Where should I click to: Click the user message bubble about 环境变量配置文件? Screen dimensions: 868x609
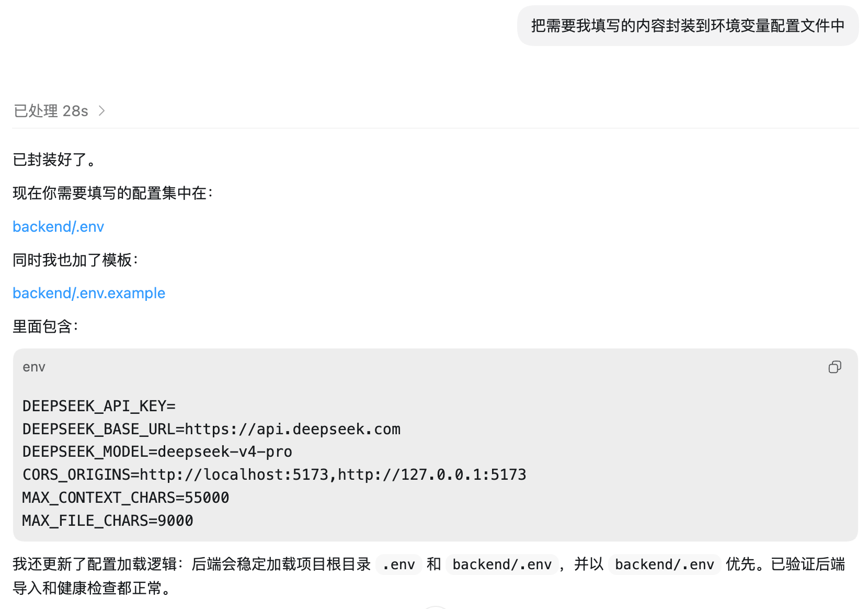pyautogui.click(x=688, y=26)
